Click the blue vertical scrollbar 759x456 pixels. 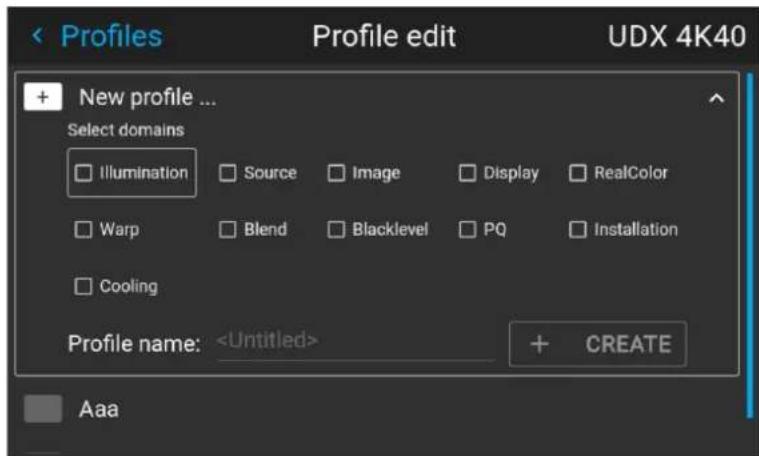[751, 247]
